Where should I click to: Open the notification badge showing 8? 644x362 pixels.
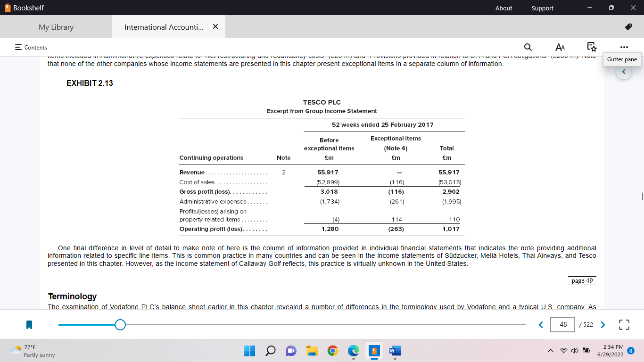pos(631,351)
